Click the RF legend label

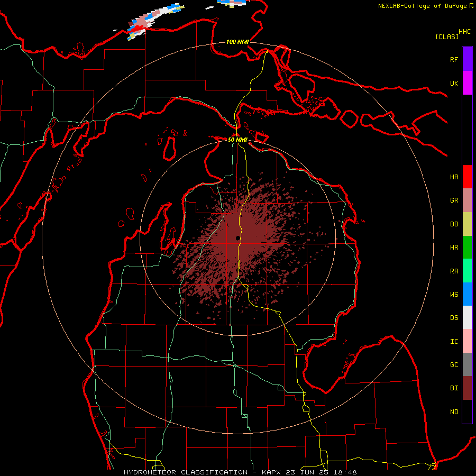click(454, 59)
